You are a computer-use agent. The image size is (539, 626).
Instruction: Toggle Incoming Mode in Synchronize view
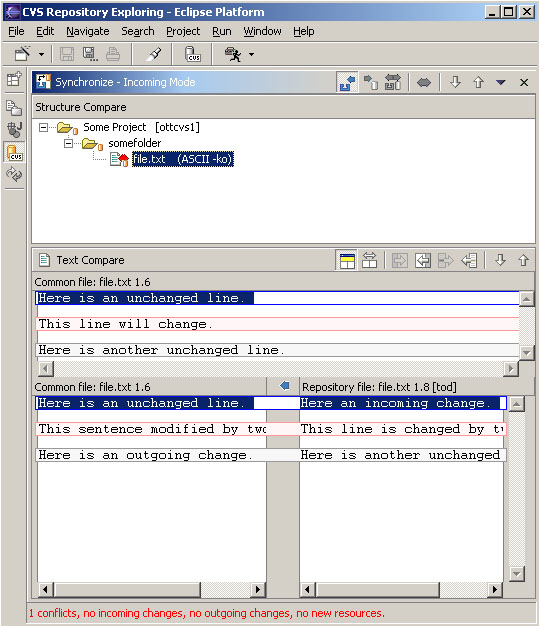point(347,82)
